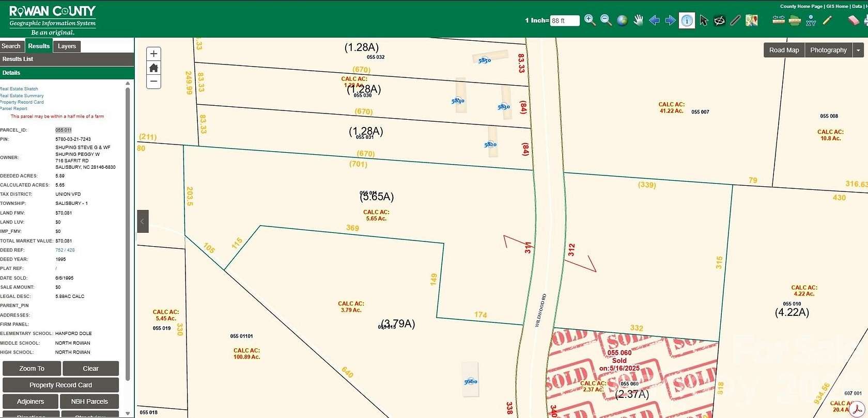Zoom out with map minus button
Viewport: 868px width, 418px height.
point(153,82)
